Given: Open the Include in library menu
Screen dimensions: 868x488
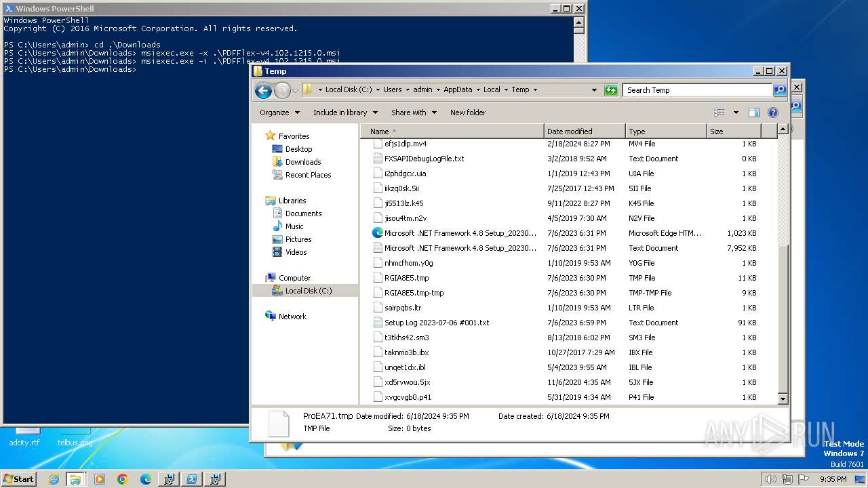Looking at the screenshot, I should point(345,113).
